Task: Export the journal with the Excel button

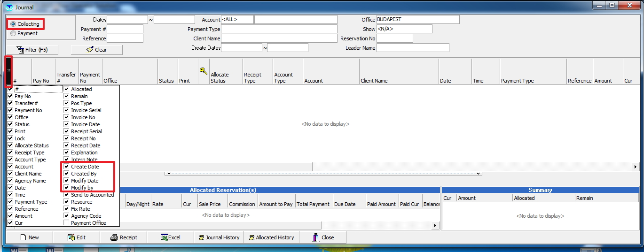Action: [x=170, y=237]
